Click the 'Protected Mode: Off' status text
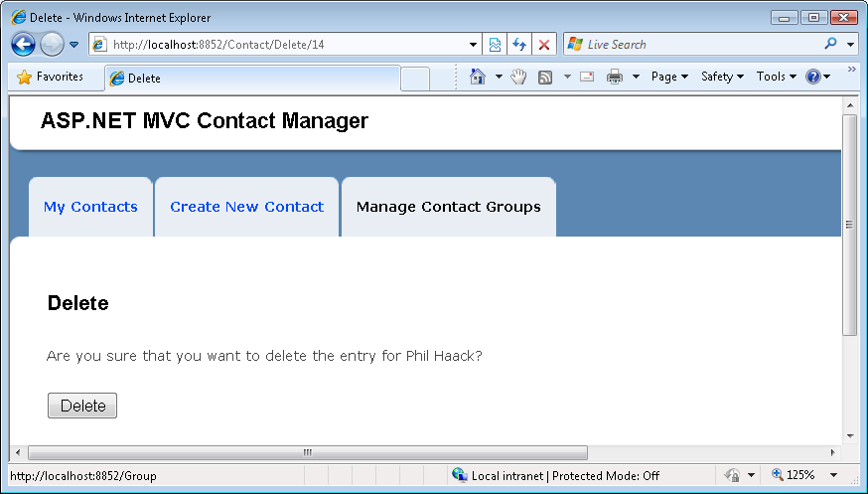This screenshot has width=868, height=494. (606, 476)
